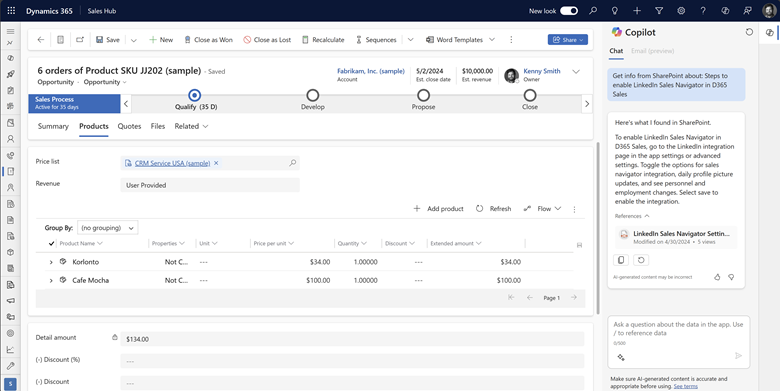Move process stages forward with right chevron
This screenshot has height=391, width=780.
[x=587, y=104]
